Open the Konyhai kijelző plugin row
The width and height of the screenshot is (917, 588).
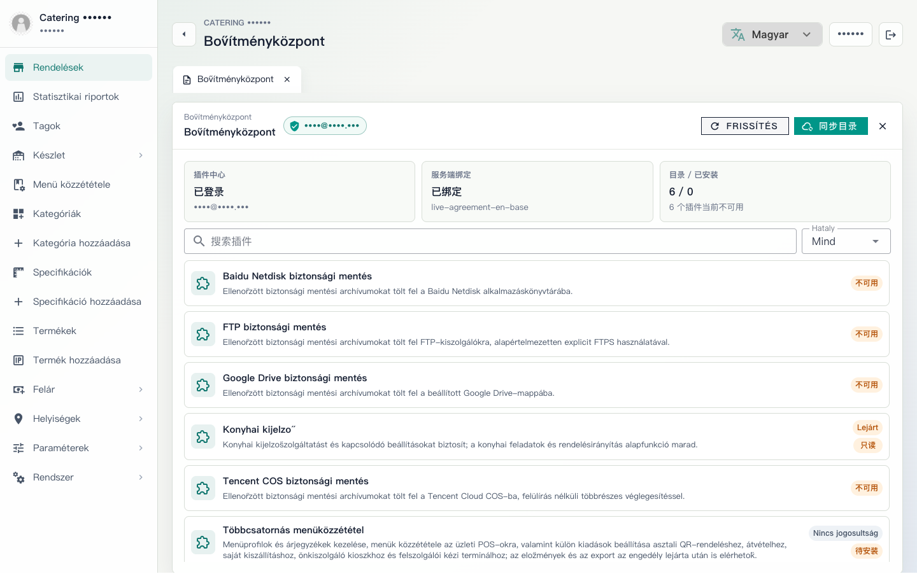tap(537, 437)
